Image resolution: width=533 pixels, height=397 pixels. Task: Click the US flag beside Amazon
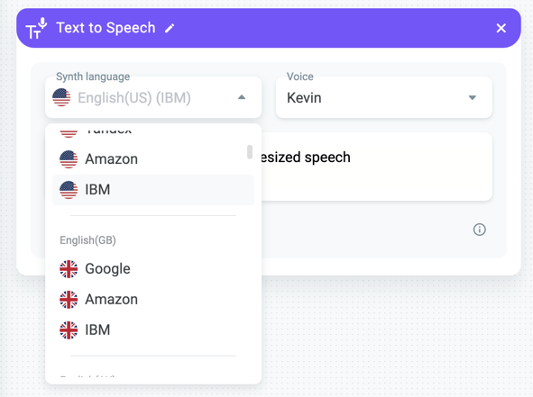click(69, 159)
